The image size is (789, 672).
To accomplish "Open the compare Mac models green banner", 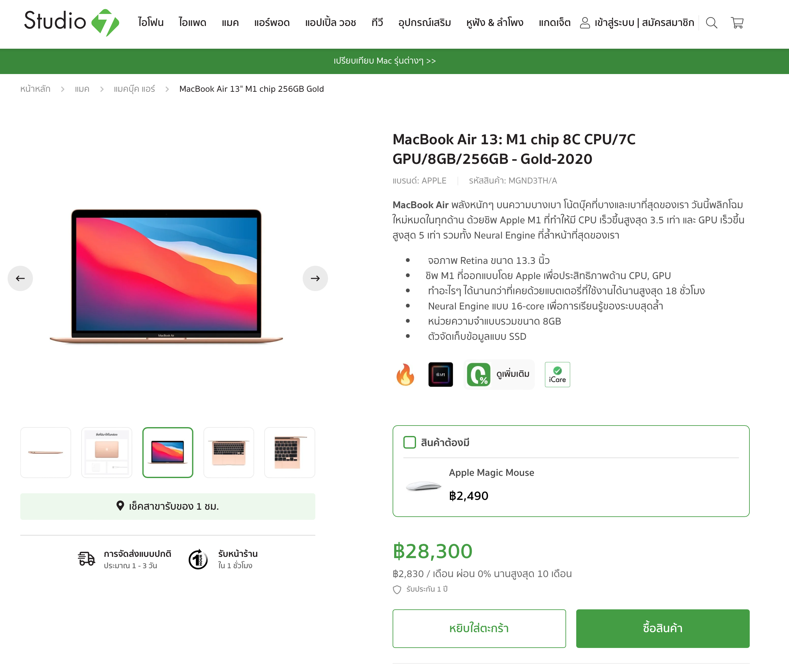I will click(x=385, y=61).
